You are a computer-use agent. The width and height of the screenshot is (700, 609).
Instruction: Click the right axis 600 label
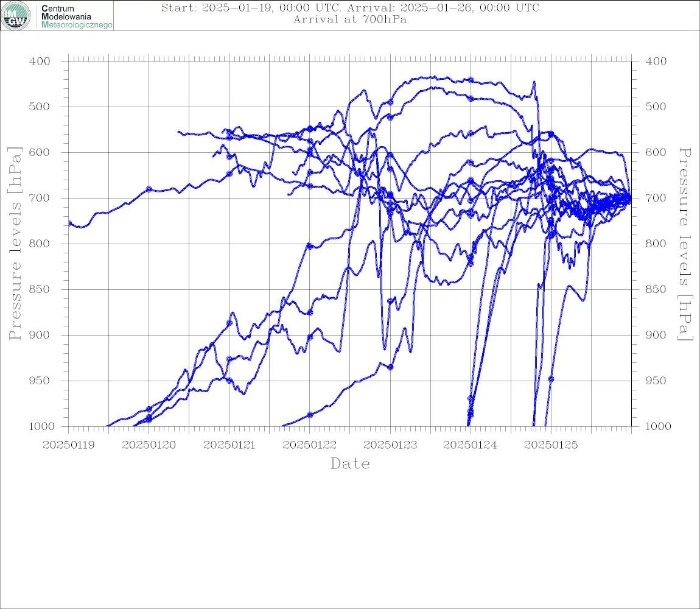point(656,152)
